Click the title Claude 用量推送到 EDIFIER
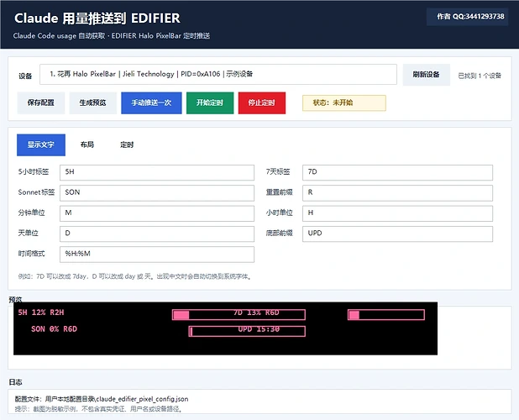Screen dimensions: 519x420 pos(97,18)
